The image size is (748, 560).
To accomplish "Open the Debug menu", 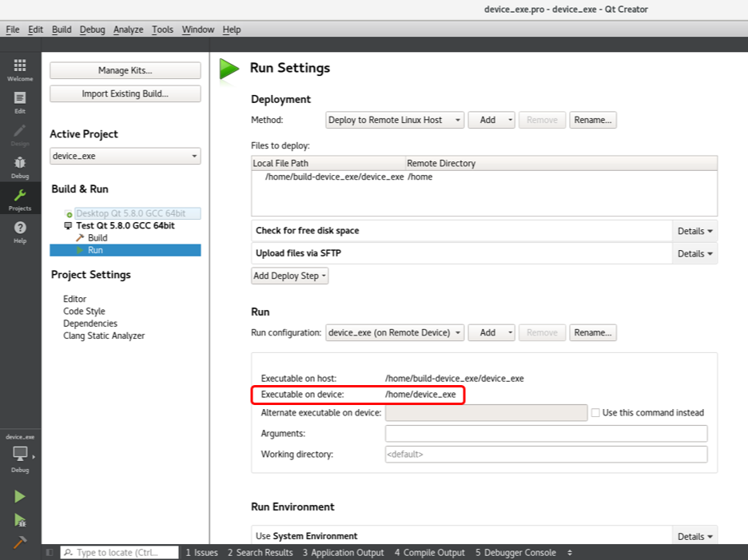I will [x=92, y=30].
